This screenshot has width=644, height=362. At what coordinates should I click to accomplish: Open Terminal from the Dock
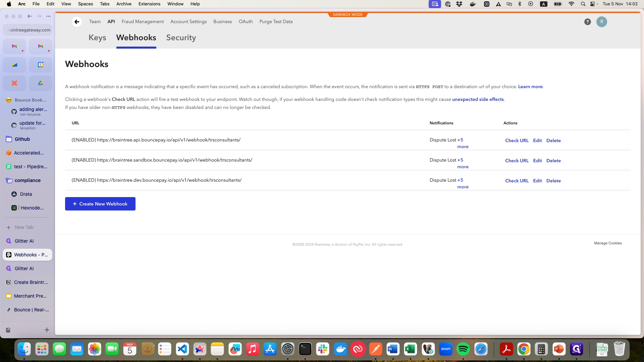(305, 349)
